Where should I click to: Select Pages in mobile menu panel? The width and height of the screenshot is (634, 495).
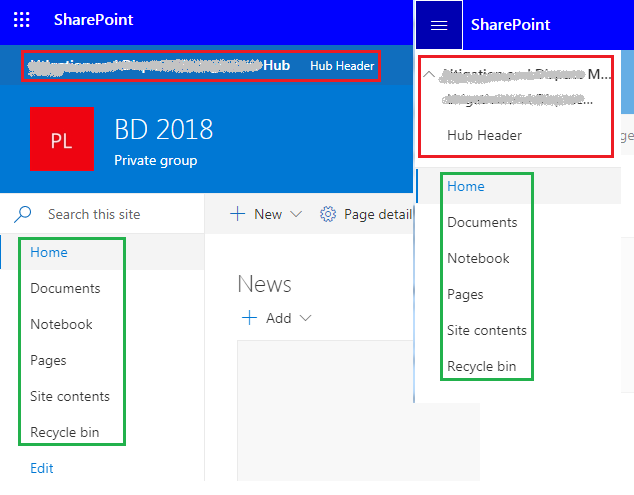[x=465, y=294]
